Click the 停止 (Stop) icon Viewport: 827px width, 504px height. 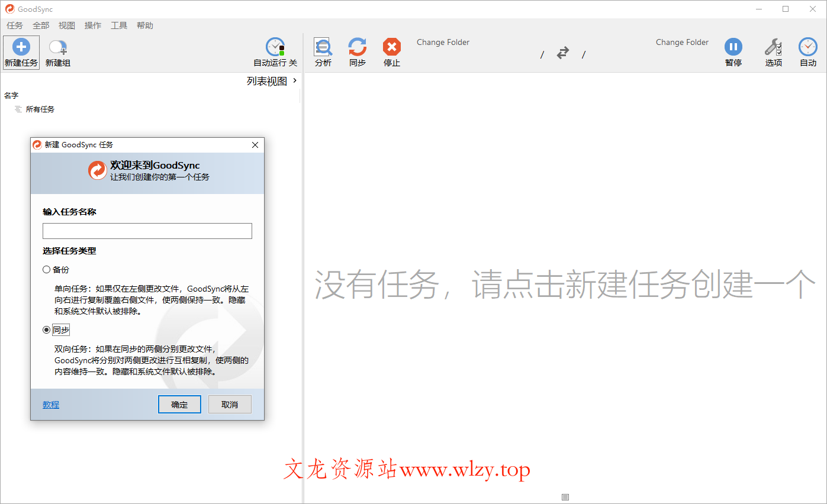(x=391, y=51)
